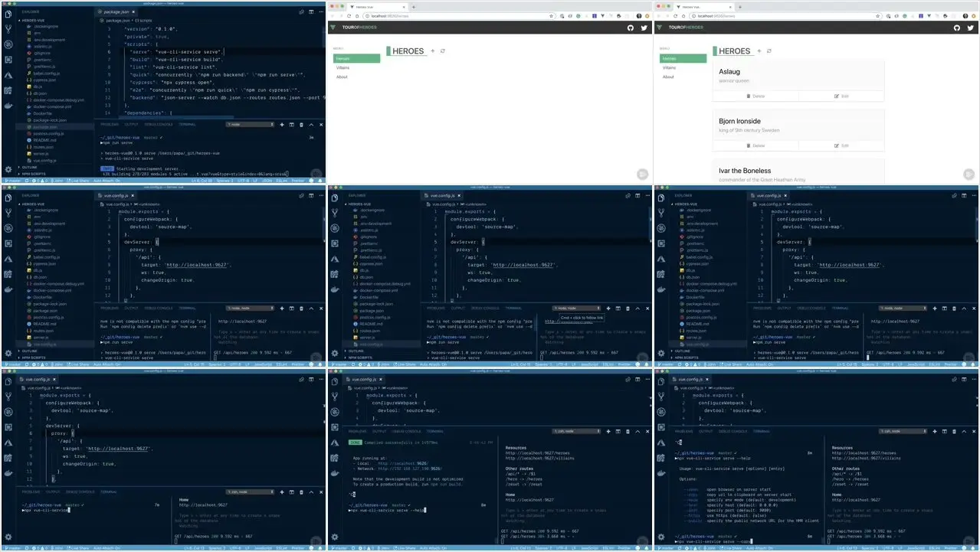The height and width of the screenshot is (552, 980).
Task: Switch to PROBLEMS tab in package.json window panel
Action: pyautogui.click(x=110, y=124)
